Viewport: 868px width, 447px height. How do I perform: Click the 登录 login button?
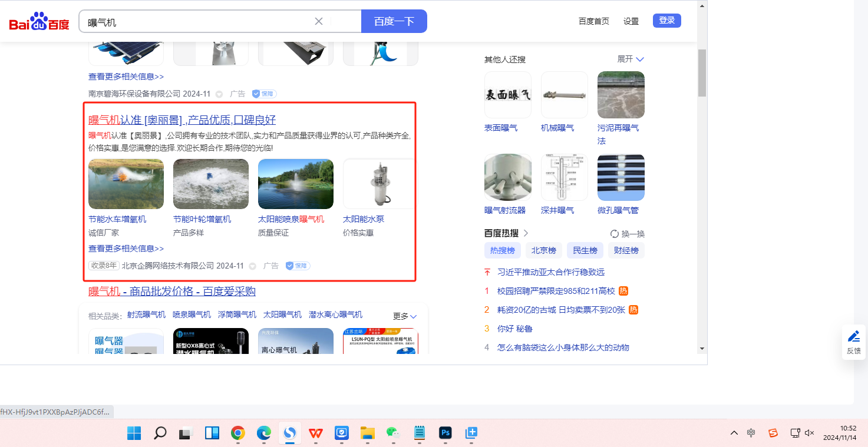click(x=667, y=21)
